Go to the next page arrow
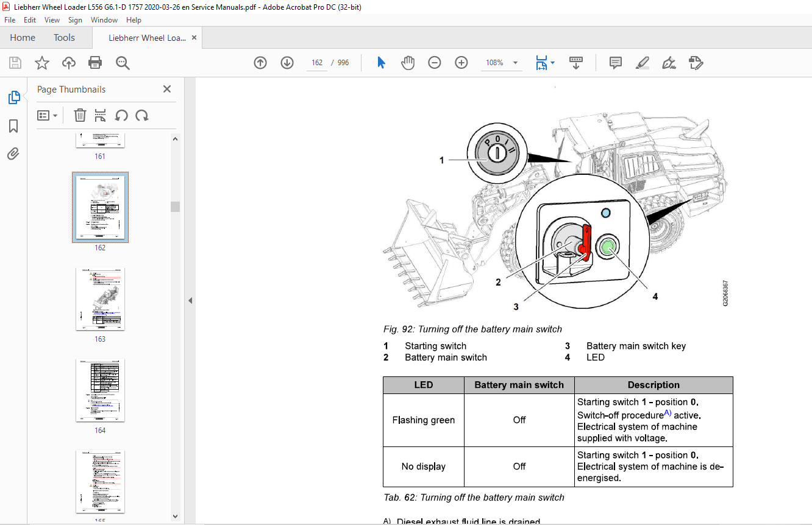Image resolution: width=812 pixels, height=525 pixels. (x=287, y=63)
